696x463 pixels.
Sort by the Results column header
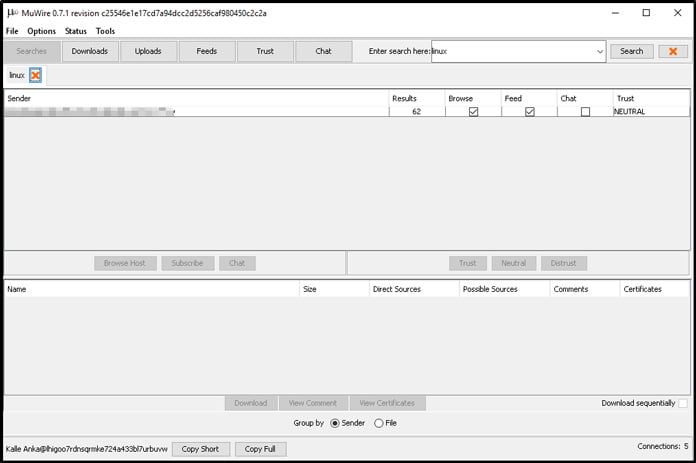pos(417,98)
